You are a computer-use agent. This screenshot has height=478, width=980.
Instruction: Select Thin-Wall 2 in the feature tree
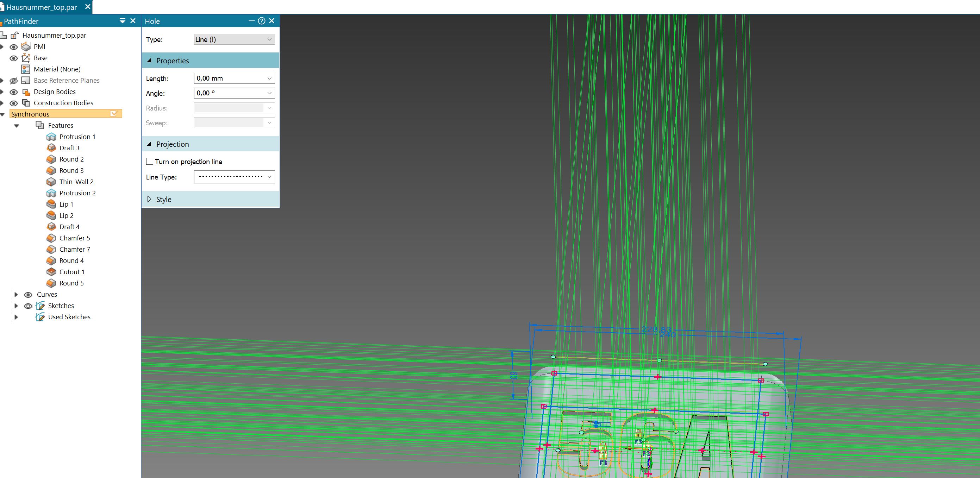pyautogui.click(x=76, y=182)
